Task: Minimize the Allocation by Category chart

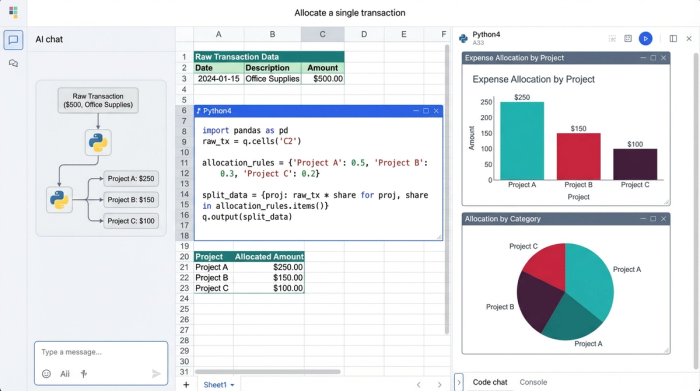Action: 643,219
